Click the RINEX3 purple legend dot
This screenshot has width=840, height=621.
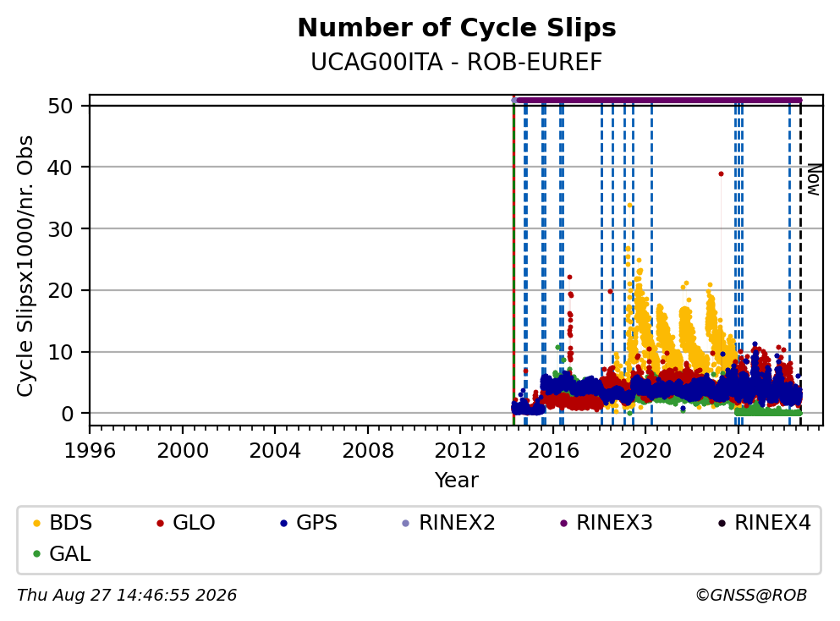click(x=563, y=523)
